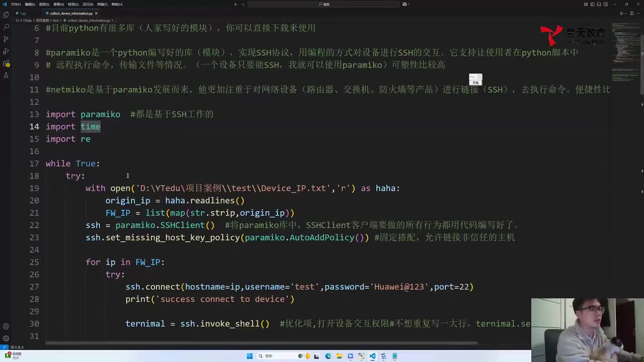The image size is (644, 362).
Task: Open Run and Debug view in activity bar
Action: point(6,51)
